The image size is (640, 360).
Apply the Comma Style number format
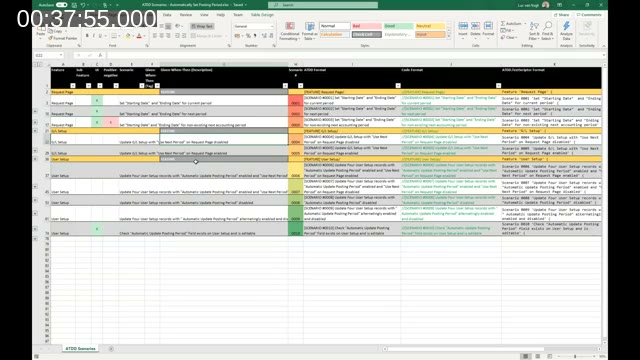255,36
